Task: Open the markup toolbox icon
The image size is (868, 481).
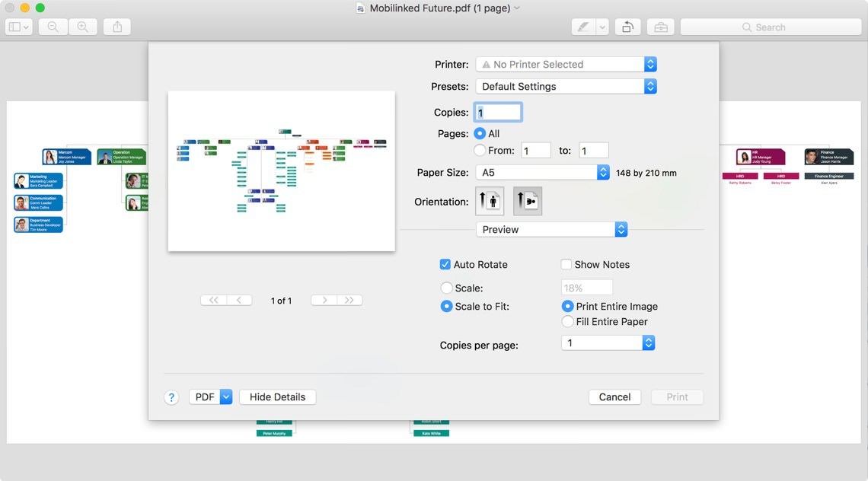Action: (x=660, y=27)
